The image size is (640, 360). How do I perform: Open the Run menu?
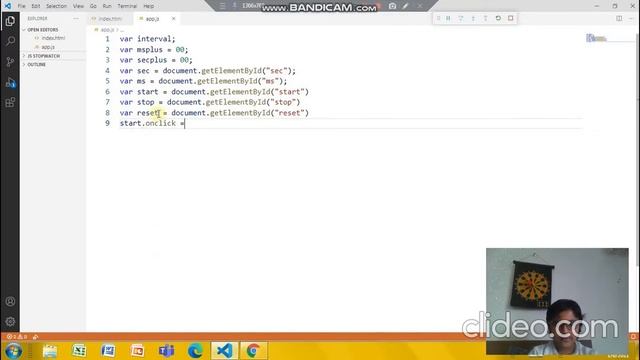coord(107,6)
